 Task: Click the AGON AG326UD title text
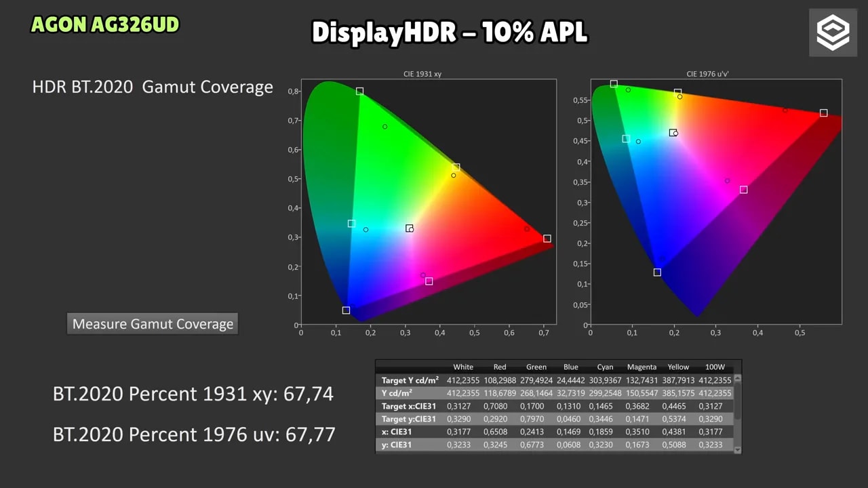pyautogui.click(x=105, y=25)
